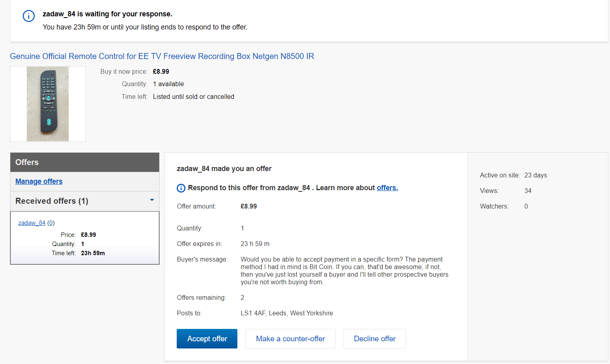Click the Watchers count
This screenshot has height=364, width=610.
click(x=526, y=206)
